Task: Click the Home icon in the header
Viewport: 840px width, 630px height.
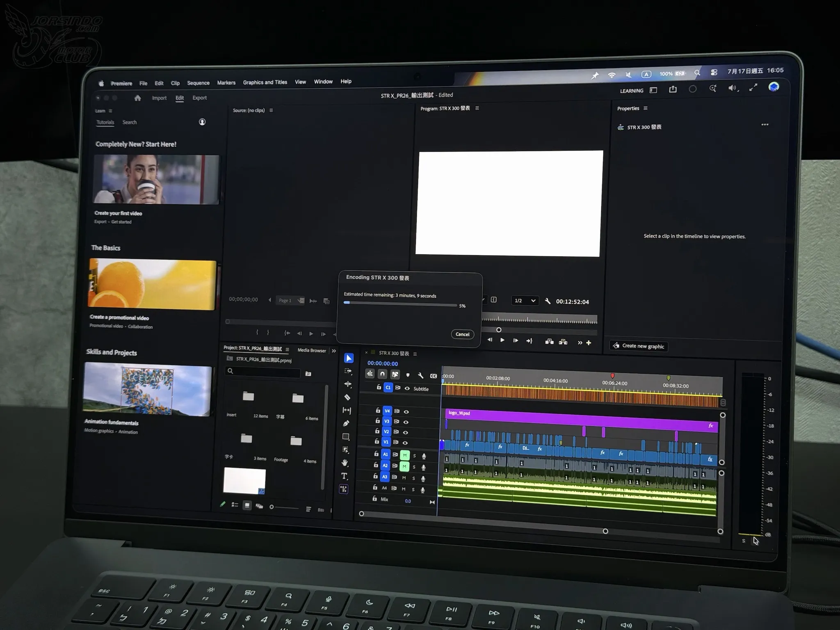Action: click(x=137, y=98)
